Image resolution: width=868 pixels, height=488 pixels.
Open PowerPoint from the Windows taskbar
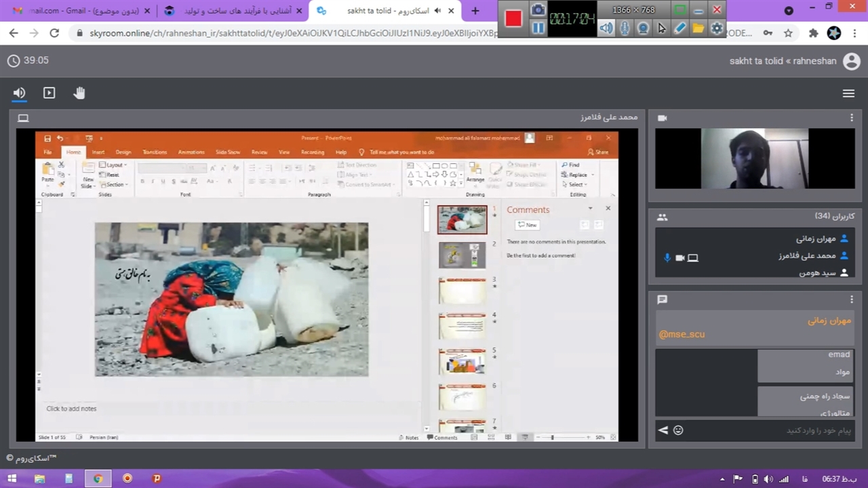157,479
